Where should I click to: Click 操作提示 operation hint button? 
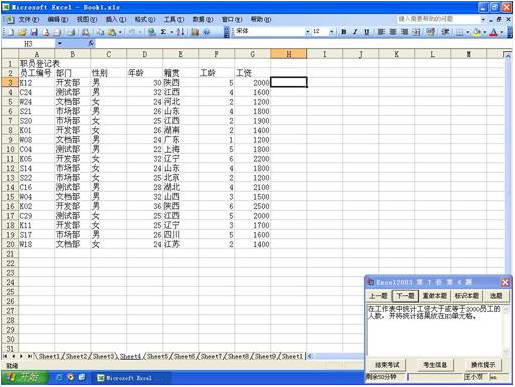pos(483,365)
